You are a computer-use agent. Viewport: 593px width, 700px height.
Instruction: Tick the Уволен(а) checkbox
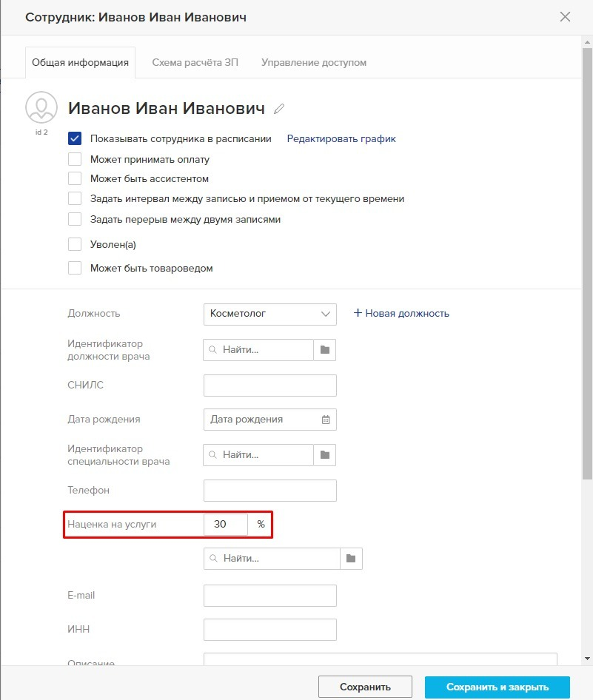75,244
